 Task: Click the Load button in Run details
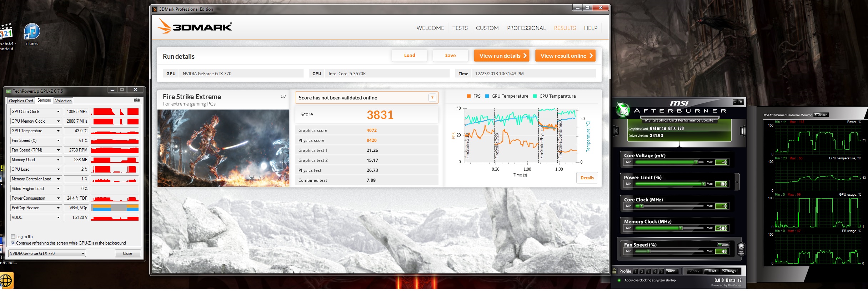(x=410, y=56)
